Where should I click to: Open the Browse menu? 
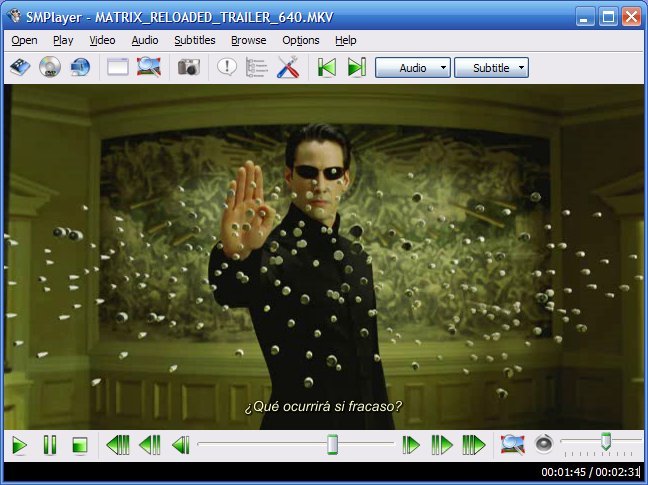pos(248,40)
